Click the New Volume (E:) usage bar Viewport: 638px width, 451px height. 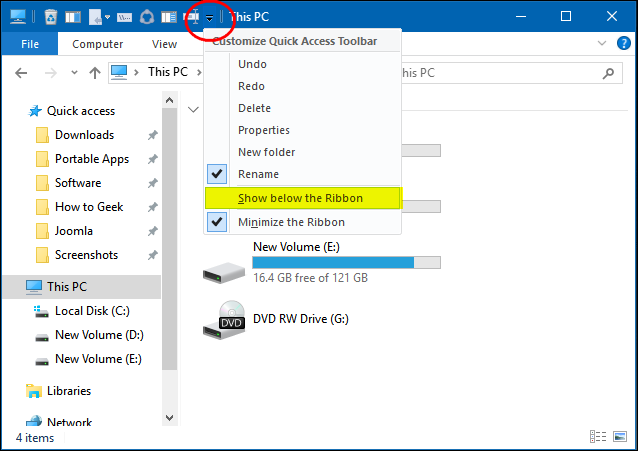tap(346, 262)
